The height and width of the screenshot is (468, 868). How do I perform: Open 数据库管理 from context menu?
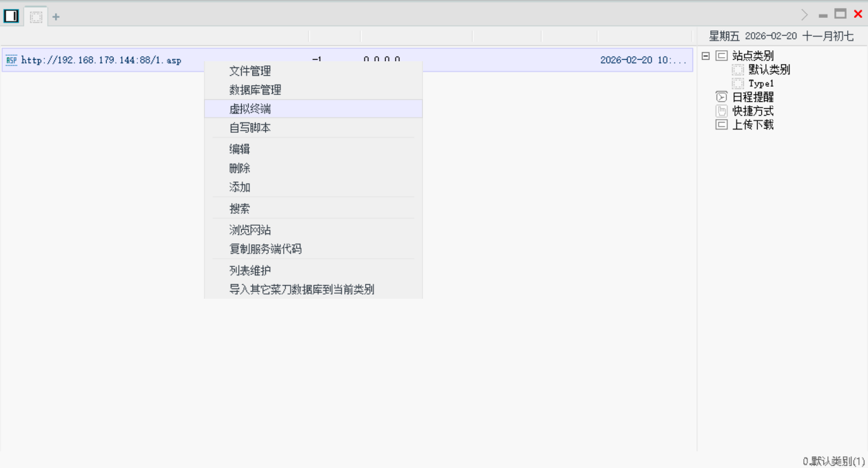(313, 90)
